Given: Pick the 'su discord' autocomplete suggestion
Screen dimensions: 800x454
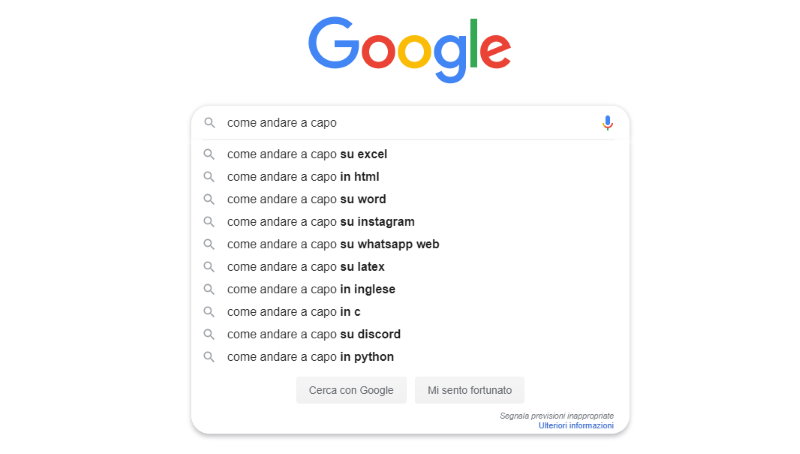Looking at the screenshot, I should click(x=410, y=334).
